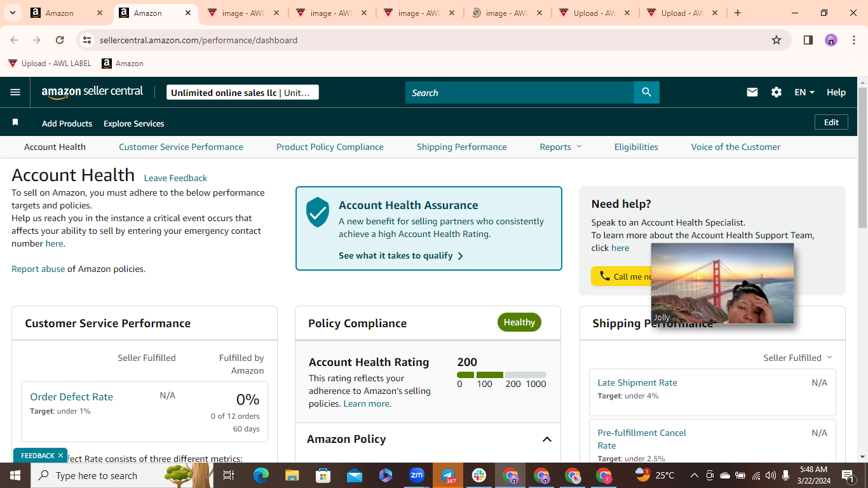Open buyer messages envelope icon
868x488 pixels.
point(752,92)
